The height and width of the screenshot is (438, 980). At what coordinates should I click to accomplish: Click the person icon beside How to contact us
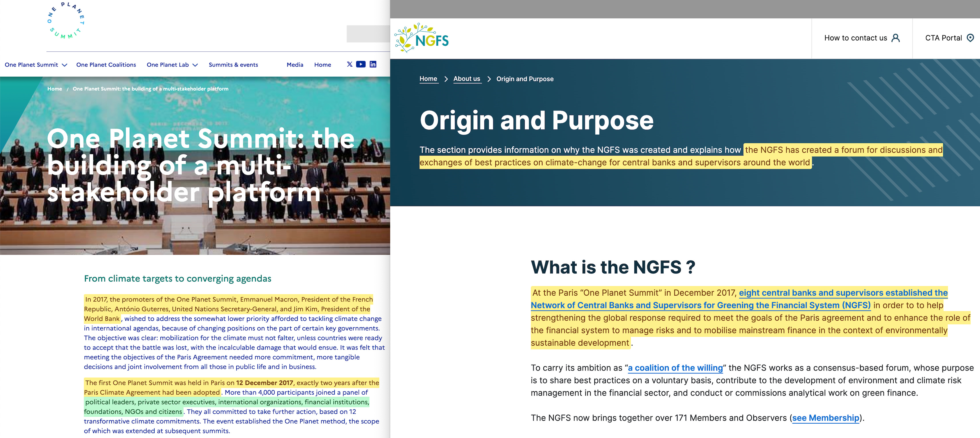point(896,38)
